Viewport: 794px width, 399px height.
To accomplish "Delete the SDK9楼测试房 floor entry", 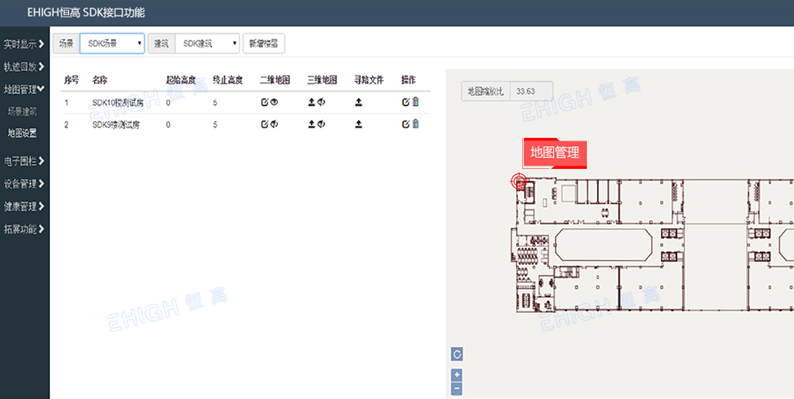I will pyautogui.click(x=415, y=124).
